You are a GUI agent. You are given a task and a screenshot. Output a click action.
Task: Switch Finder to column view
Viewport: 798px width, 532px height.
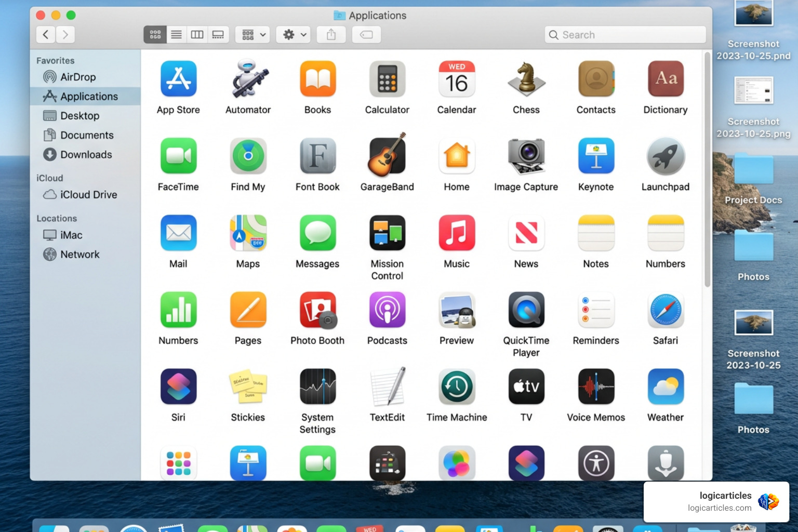pos(197,35)
